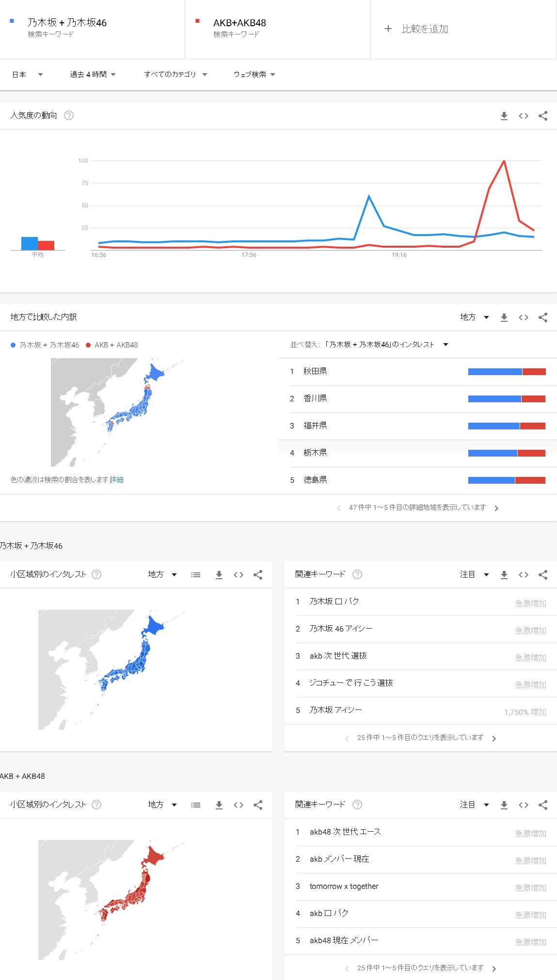Share AKB 関連キーワード panel
Screen dimensions: 557x980
pyautogui.click(x=543, y=805)
